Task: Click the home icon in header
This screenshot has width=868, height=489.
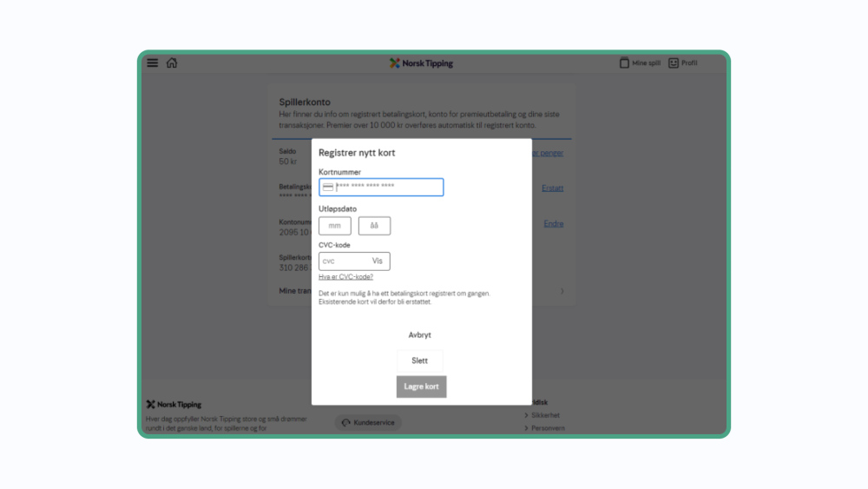Action: click(172, 63)
